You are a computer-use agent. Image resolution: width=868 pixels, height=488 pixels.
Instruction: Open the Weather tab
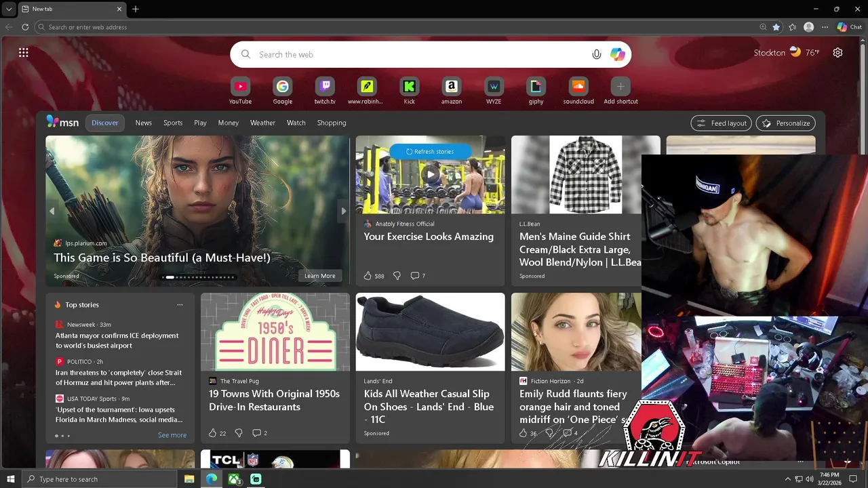[x=262, y=123]
